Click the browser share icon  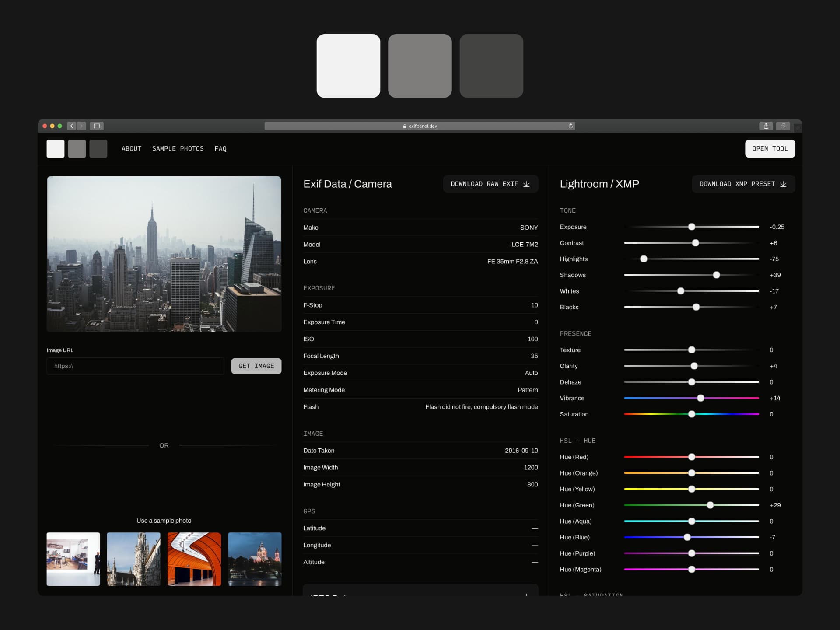(x=766, y=126)
